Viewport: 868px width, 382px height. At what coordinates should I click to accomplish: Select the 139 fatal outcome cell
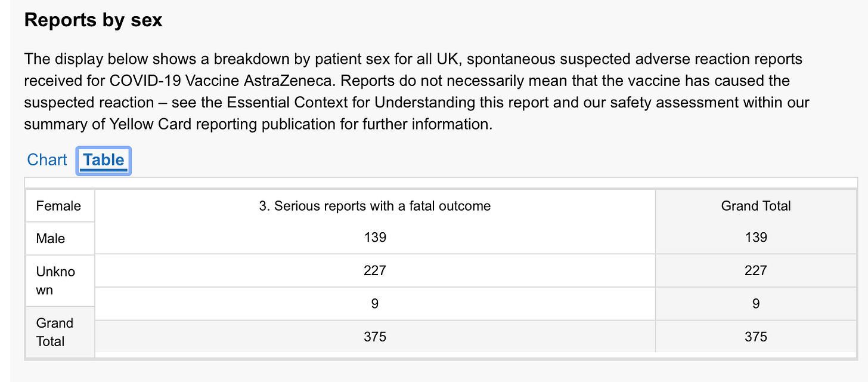[x=375, y=238]
